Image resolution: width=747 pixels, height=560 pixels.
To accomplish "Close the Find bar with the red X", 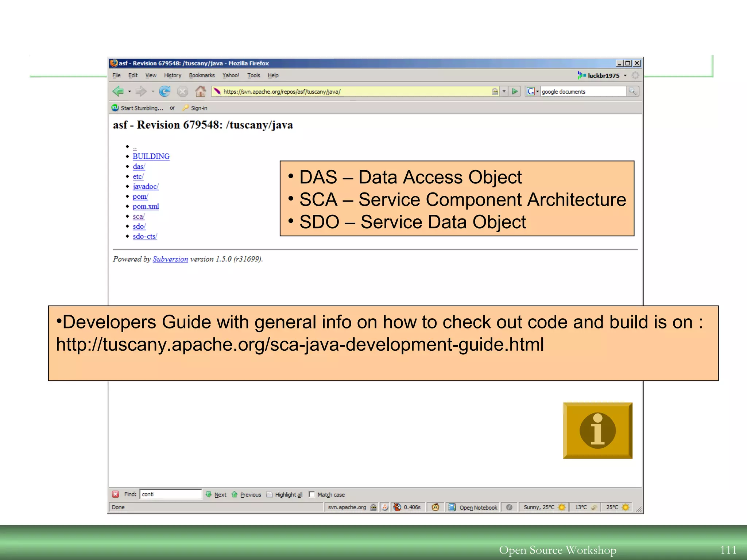I will [115, 494].
